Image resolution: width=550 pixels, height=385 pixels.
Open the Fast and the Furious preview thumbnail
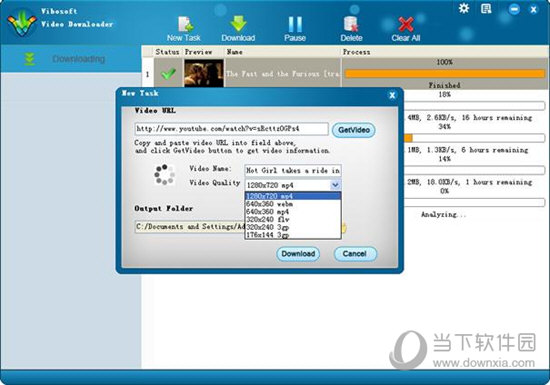click(204, 73)
